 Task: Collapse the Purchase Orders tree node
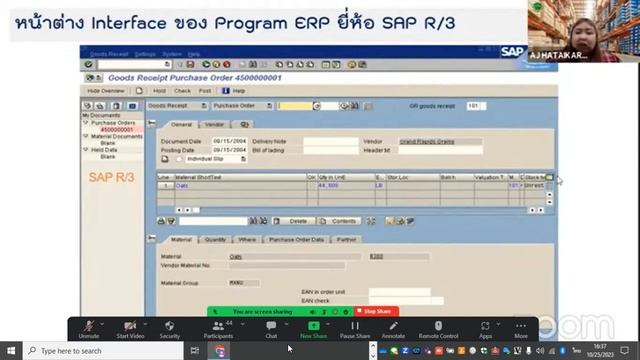pos(86,122)
